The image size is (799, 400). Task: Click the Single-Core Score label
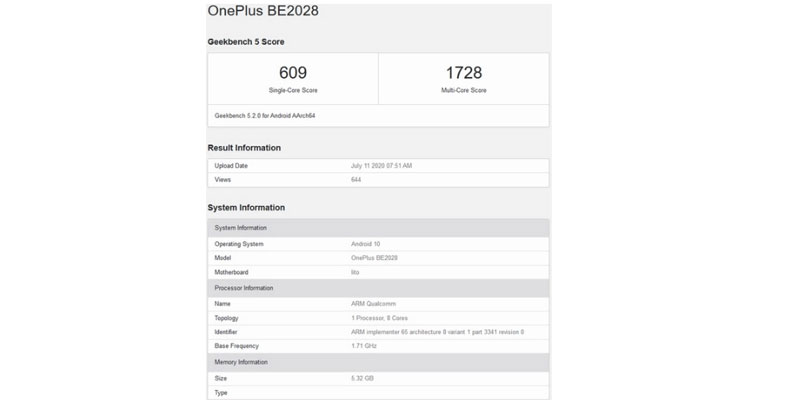point(292,90)
